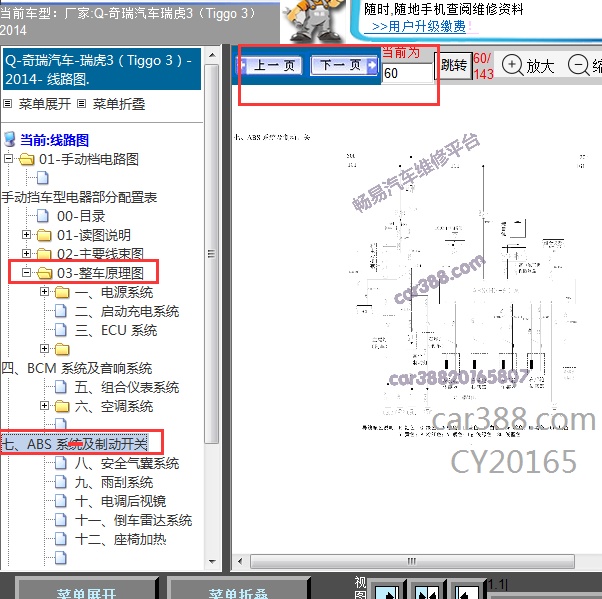This screenshot has width=602, height=599.
Task: Open 十一、倒车雷达系统 document icon
Action: pyautogui.click(x=61, y=520)
